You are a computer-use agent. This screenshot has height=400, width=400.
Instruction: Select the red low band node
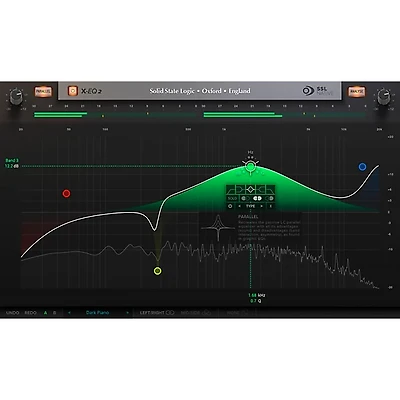pyautogui.click(x=66, y=193)
